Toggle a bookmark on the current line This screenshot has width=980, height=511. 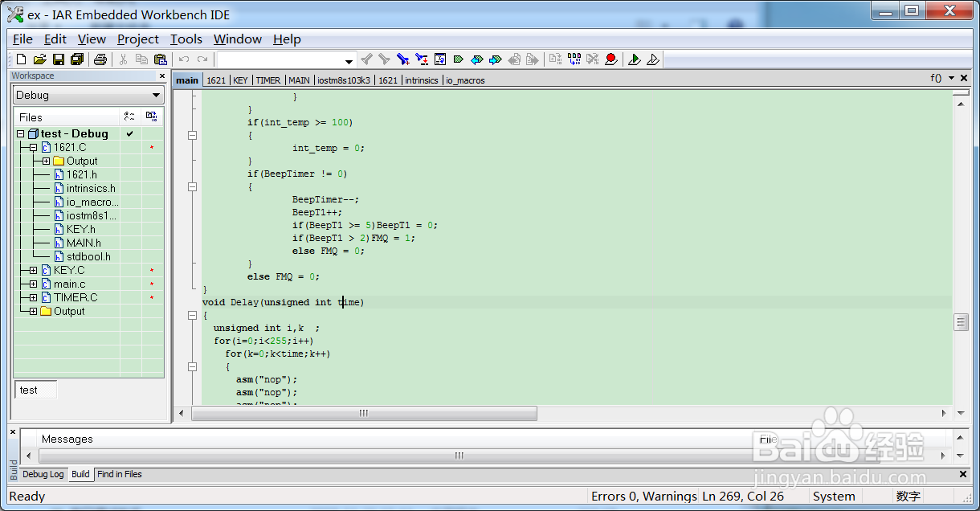459,59
